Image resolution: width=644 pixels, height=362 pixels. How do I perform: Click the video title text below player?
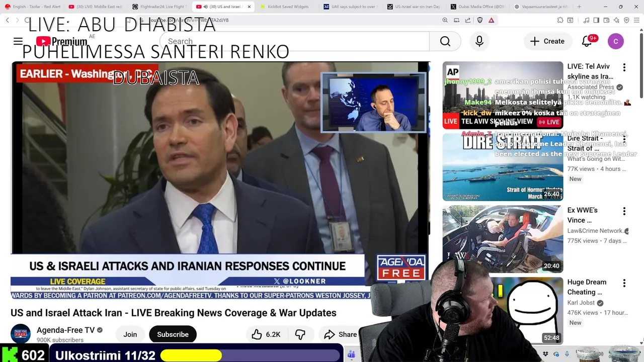(x=174, y=313)
